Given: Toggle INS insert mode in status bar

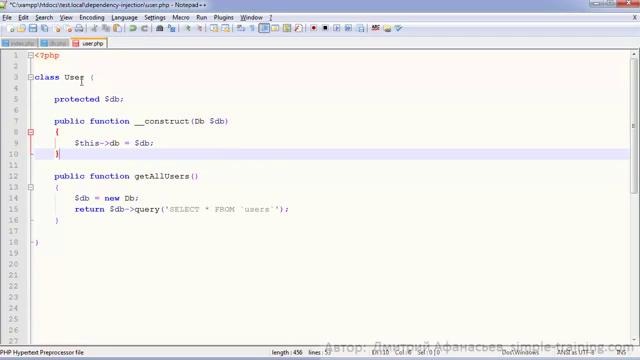Looking at the screenshot, I should point(621,352).
